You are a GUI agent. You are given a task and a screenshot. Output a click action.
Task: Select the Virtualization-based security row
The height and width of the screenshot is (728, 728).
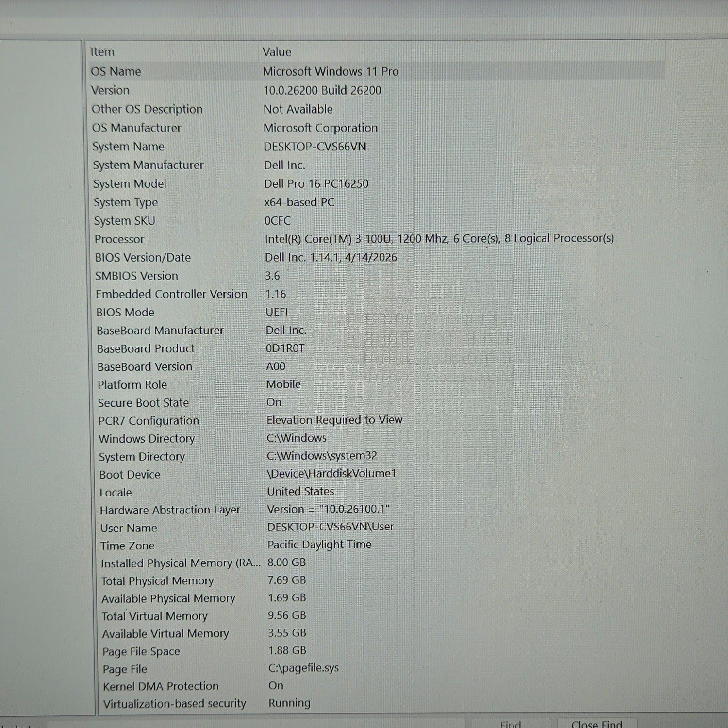coord(174,704)
